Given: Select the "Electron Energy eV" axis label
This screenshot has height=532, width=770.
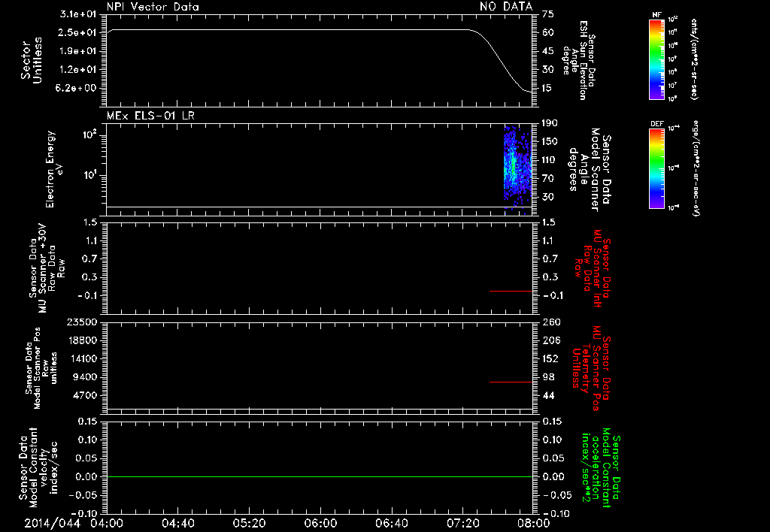Looking at the screenshot, I should (55, 169).
